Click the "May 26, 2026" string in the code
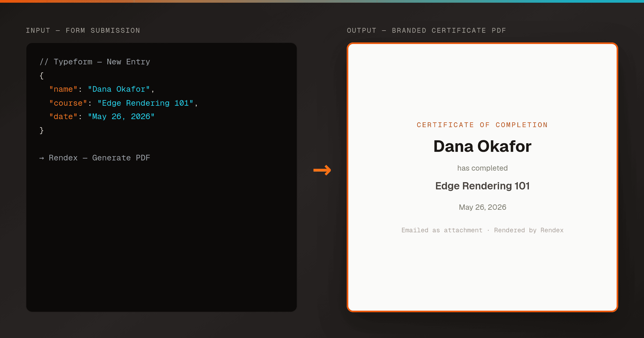Viewport: 644px width, 338px height. coord(121,117)
